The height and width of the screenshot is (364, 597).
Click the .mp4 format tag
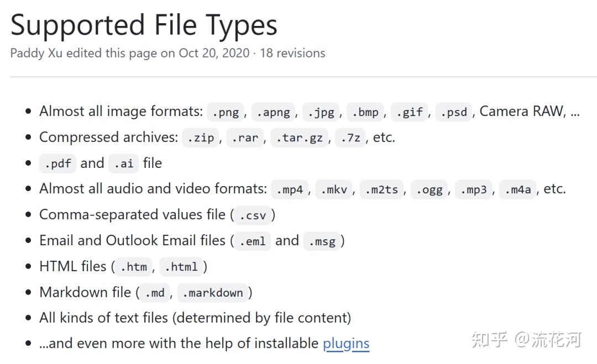290,189
